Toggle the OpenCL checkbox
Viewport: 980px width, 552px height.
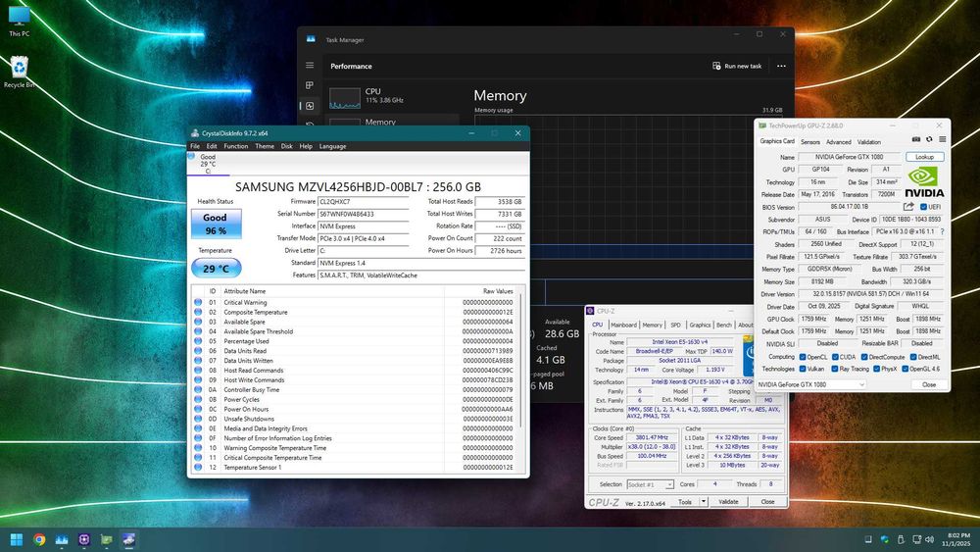click(x=803, y=357)
